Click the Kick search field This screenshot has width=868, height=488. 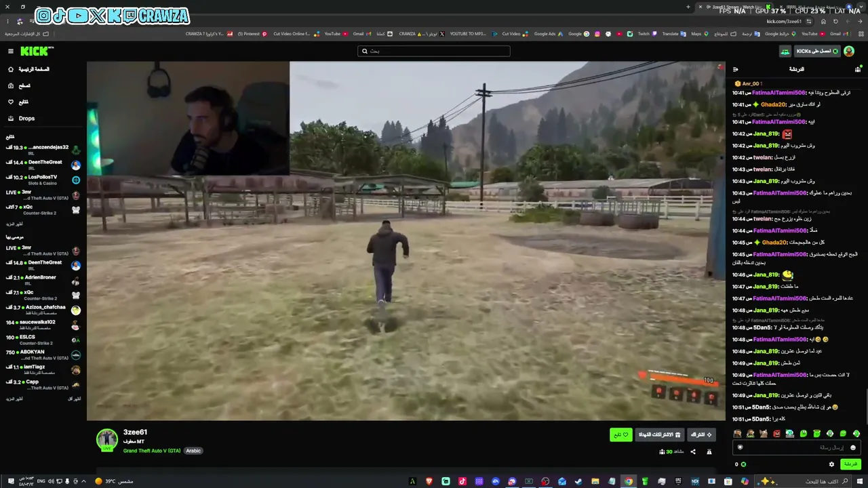pyautogui.click(x=434, y=51)
